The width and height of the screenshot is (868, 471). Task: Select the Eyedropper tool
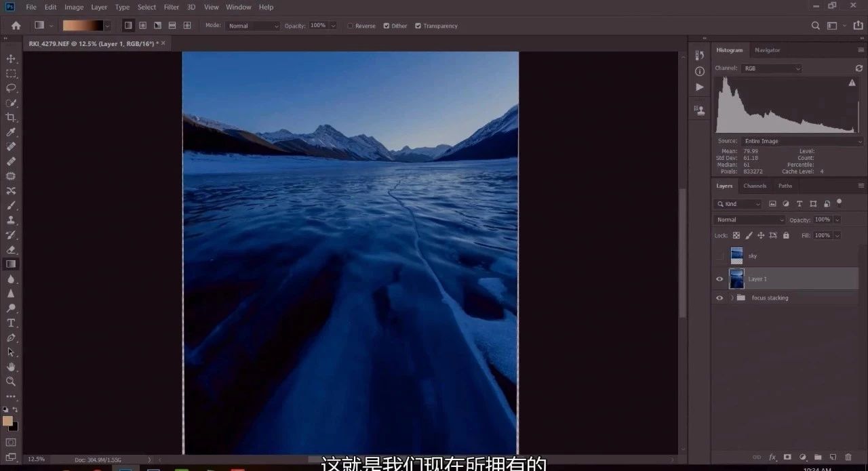click(11, 132)
